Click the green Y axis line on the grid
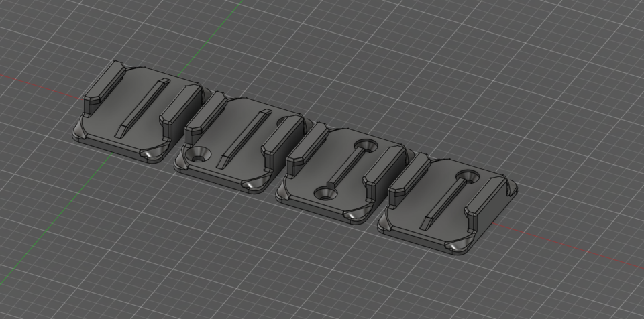The image size is (644, 319). [209, 37]
